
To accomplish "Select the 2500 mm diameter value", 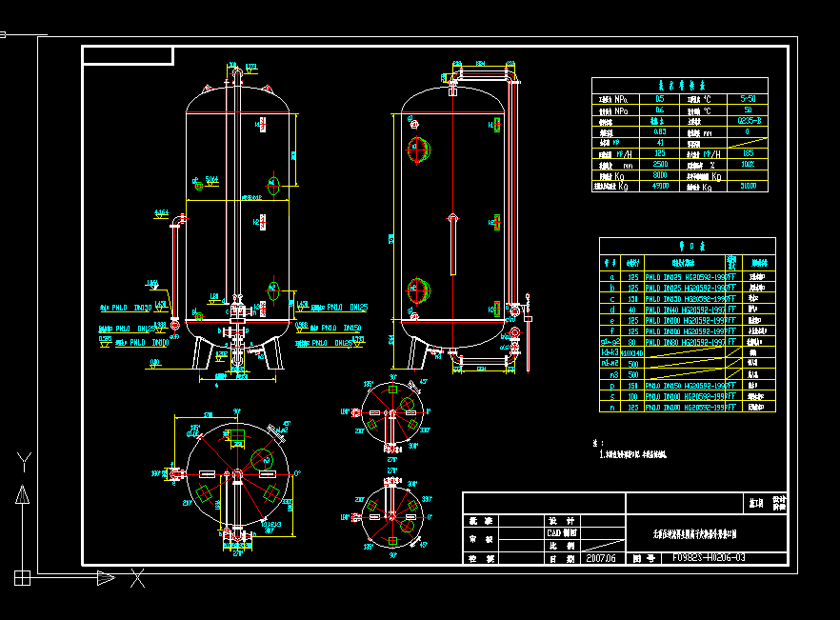I will [660, 165].
